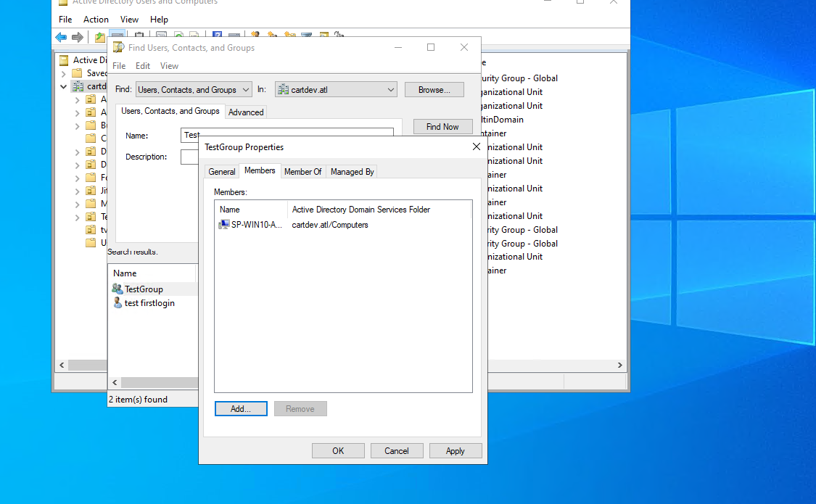Expand tree node M
This screenshot has width=816, height=504.
(x=77, y=204)
